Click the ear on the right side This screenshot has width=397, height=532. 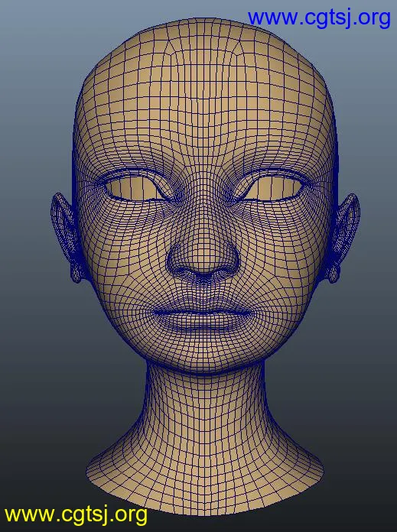343,234
